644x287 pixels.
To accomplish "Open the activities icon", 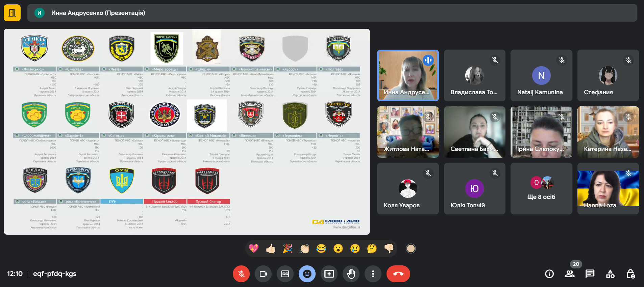I will [x=610, y=274].
